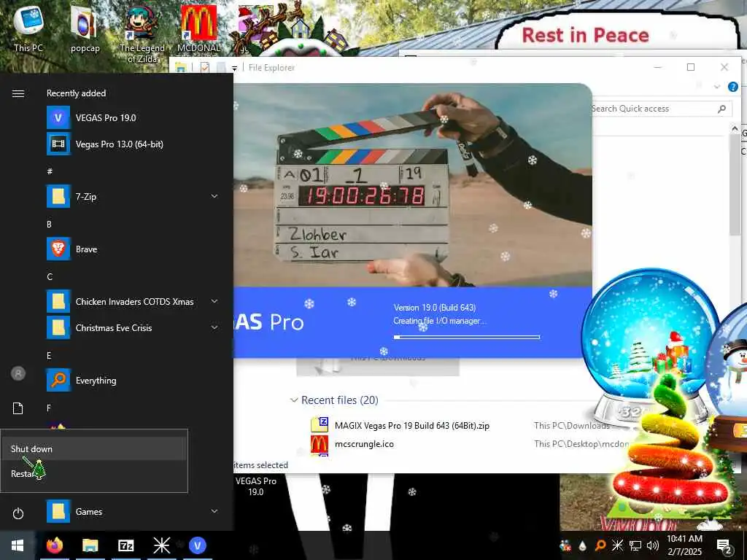Jump to letter # section header

pos(50,171)
